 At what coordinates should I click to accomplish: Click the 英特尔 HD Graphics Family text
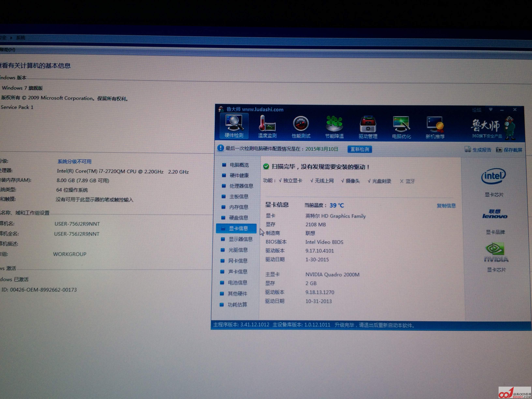click(x=335, y=216)
